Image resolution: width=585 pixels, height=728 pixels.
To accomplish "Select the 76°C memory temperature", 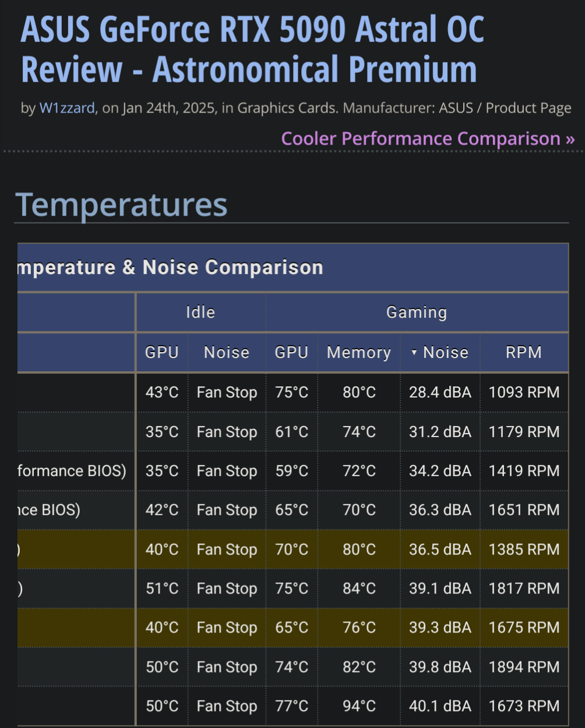I will point(359,628).
